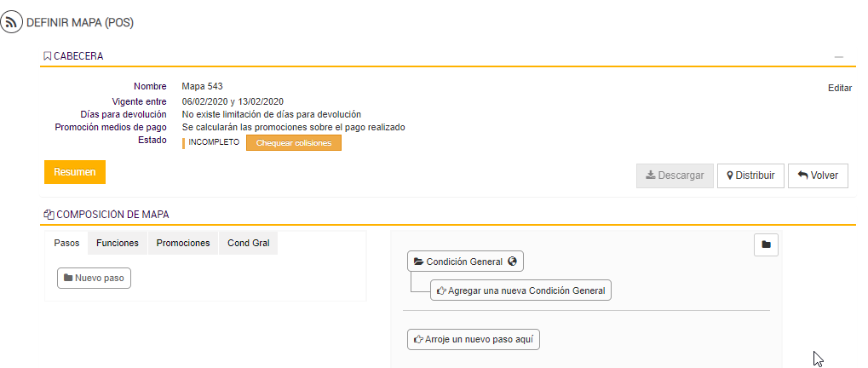Click the bookmark icon next to CABECERA
This screenshot has width=868, height=368.
coord(47,56)
